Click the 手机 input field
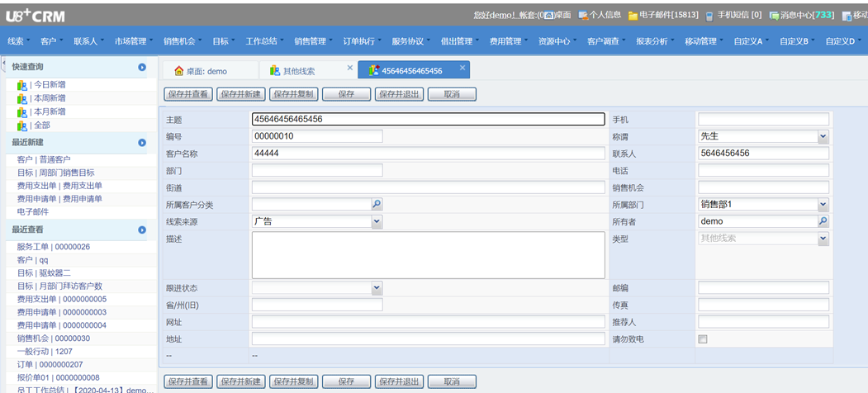 763,119
